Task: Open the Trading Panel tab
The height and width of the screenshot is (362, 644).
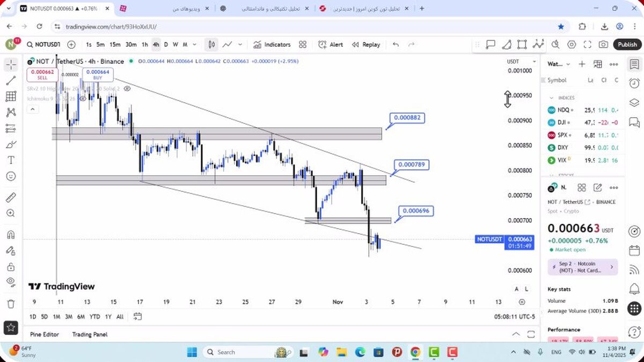Action: click(x=90, y=334)
